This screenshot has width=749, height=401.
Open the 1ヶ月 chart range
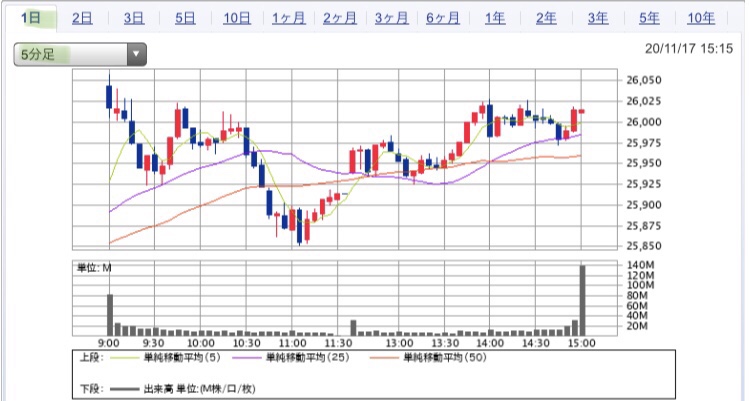point(289,18)
